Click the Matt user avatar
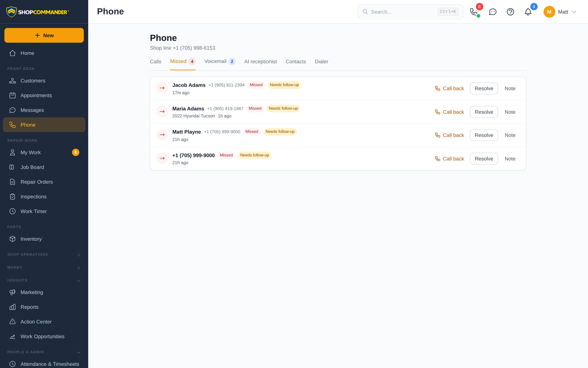Image resolution: width=588 pixels, height=368 pixels. pos(549,12)
